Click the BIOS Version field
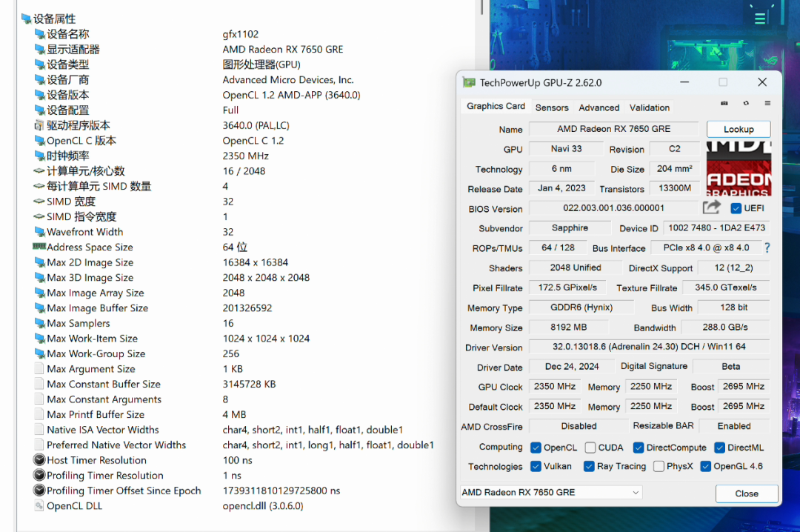 614,207
